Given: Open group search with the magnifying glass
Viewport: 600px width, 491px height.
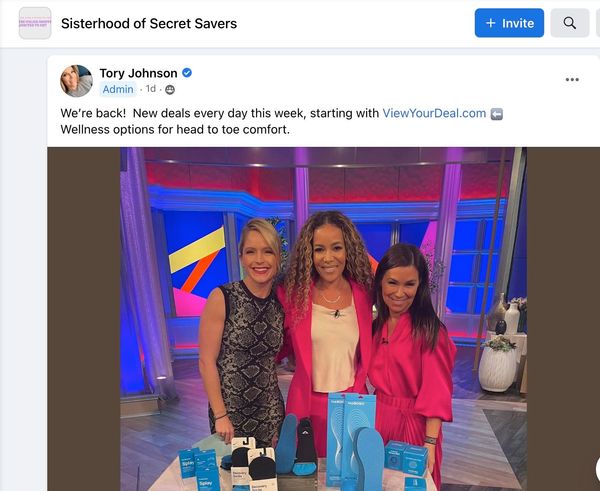Looking at the screenshot, I should click(x=569, y=23).
